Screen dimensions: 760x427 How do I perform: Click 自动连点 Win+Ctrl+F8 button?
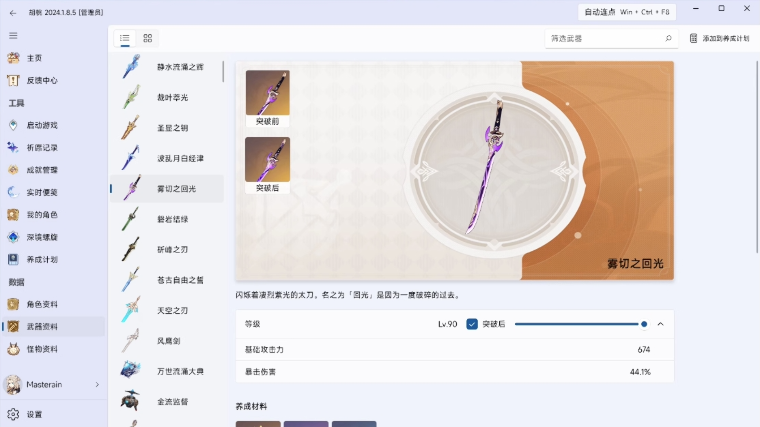click(x=627, y=12)
